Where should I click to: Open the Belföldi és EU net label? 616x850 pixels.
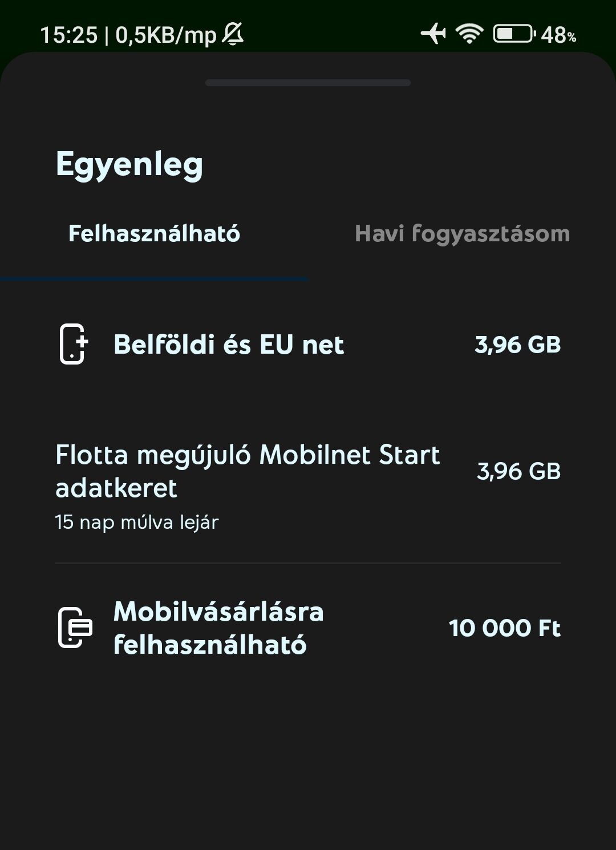tap(229, 345)
